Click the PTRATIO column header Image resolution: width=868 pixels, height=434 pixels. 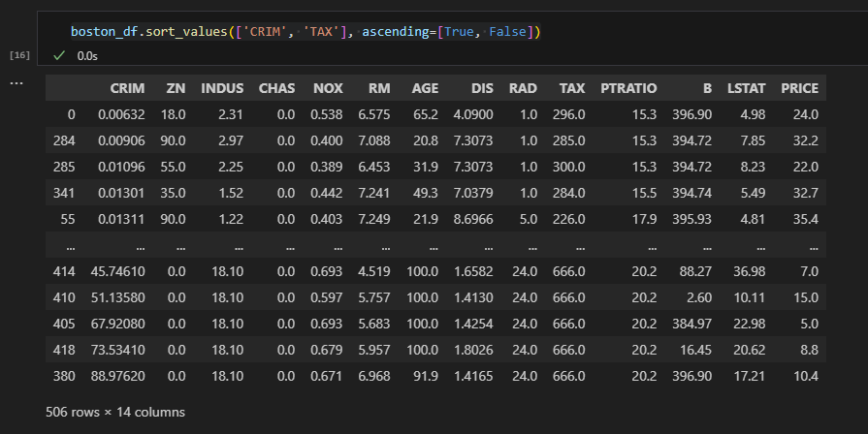[x=628, y=88]
